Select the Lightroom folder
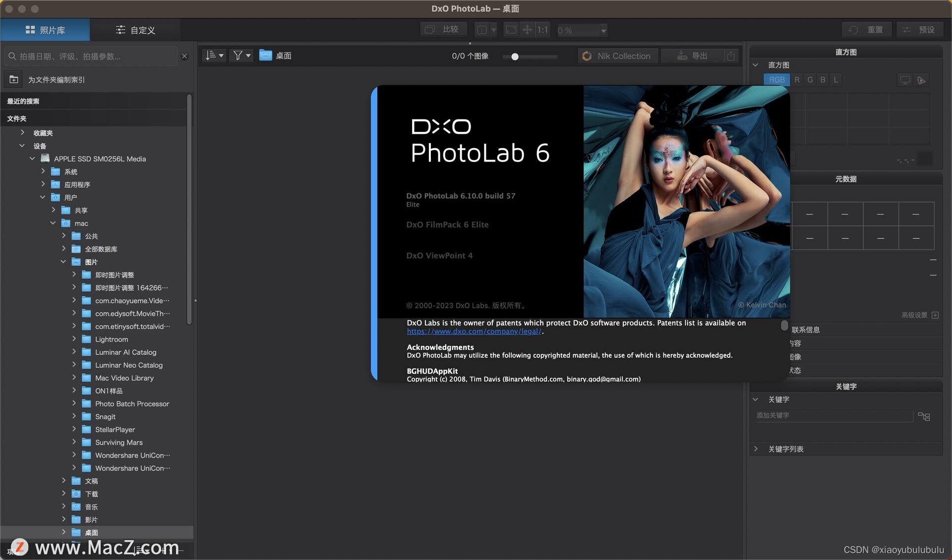The width and height of the screenshot is (952, 560). coord(112,339)
